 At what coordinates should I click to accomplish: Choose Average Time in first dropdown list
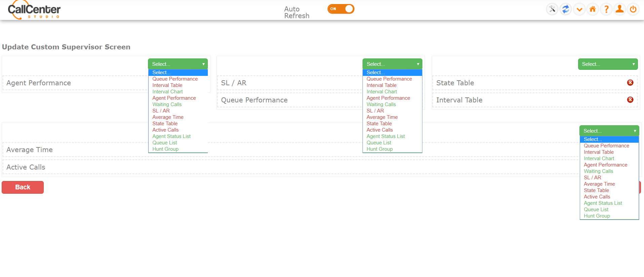[x=178, y=117]
